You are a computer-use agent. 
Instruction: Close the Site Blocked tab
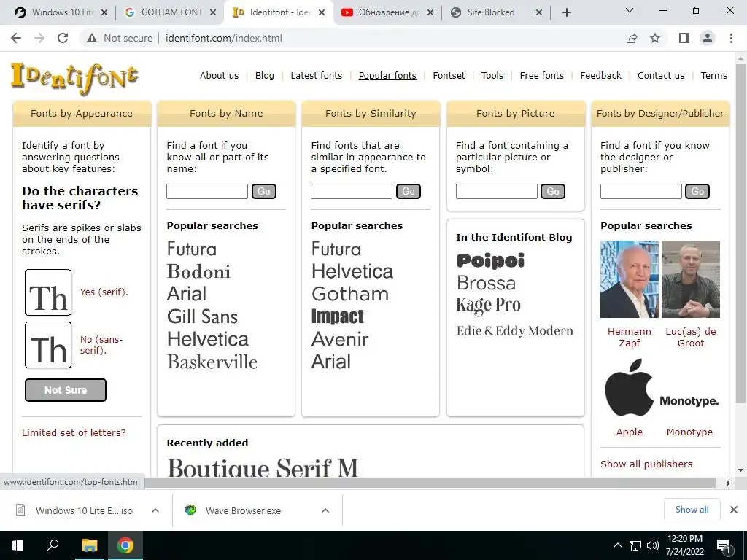click(539, 12)
